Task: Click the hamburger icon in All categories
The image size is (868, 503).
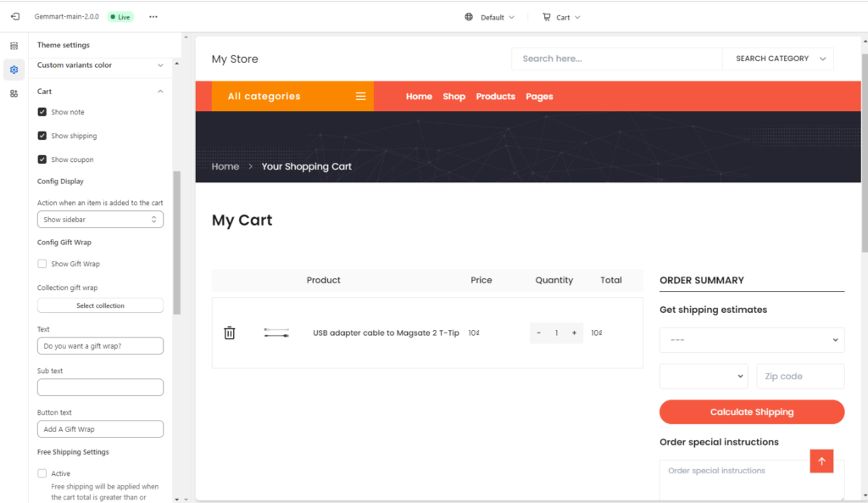Action: coord(360,97)
